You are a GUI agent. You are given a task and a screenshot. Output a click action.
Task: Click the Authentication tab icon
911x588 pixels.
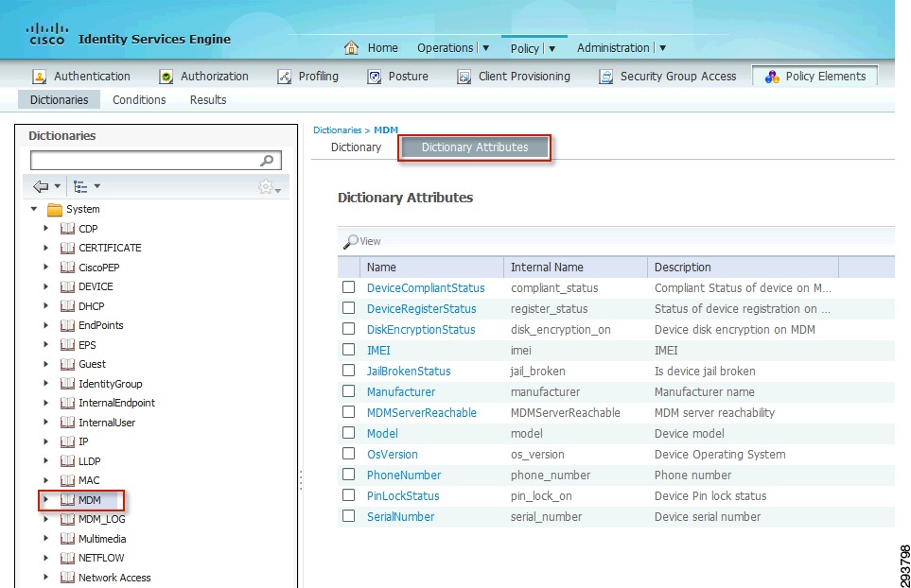pyautogui.click(x=39, y=76)
